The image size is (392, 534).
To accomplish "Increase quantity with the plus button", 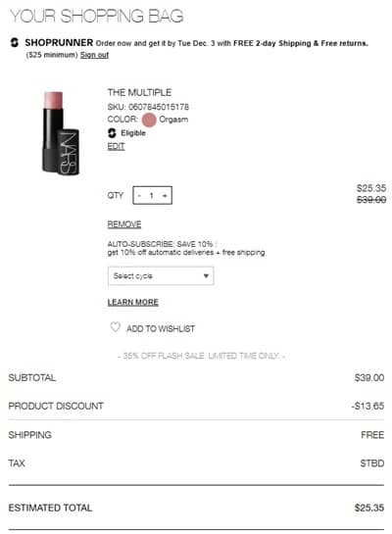I will (x=165, y=196).
